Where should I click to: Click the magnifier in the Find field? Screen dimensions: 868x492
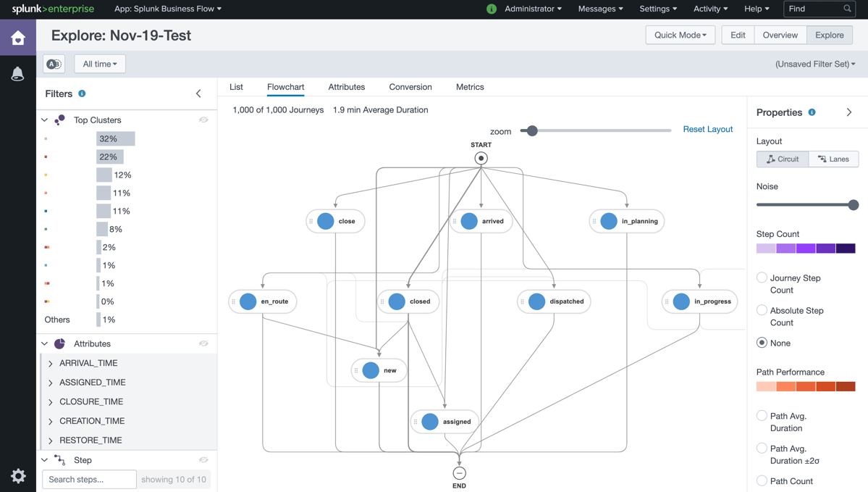[846, 9]
